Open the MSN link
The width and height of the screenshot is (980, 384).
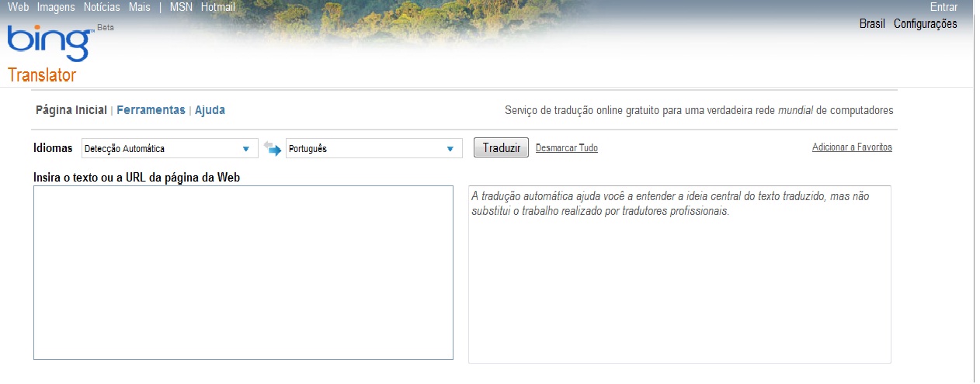point(181,7)
